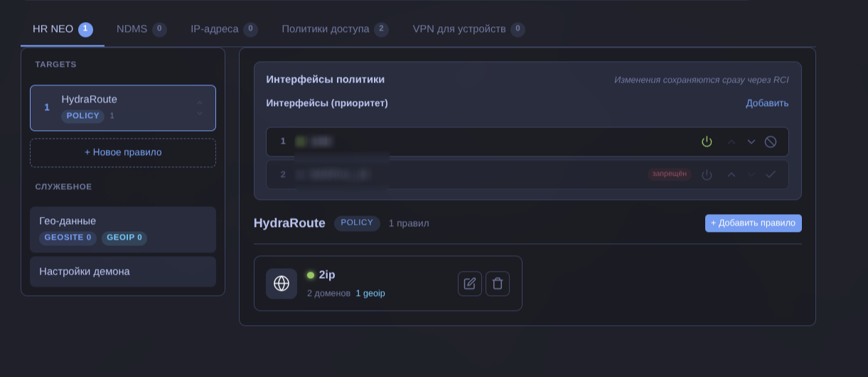
Task: Click the forbid circle-slash icon for interface 1
Action: (771, 142)
